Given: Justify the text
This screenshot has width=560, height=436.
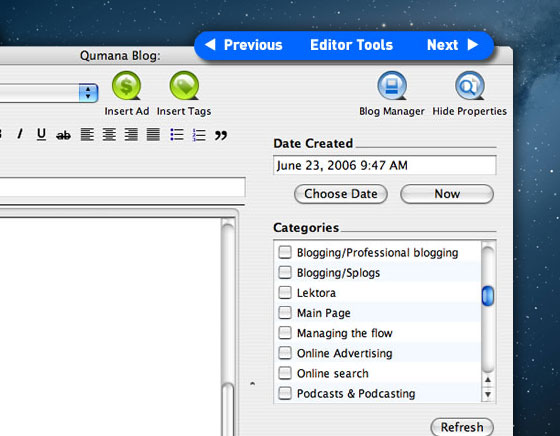Looking at the screenshot, I should [x=153, y=135].
